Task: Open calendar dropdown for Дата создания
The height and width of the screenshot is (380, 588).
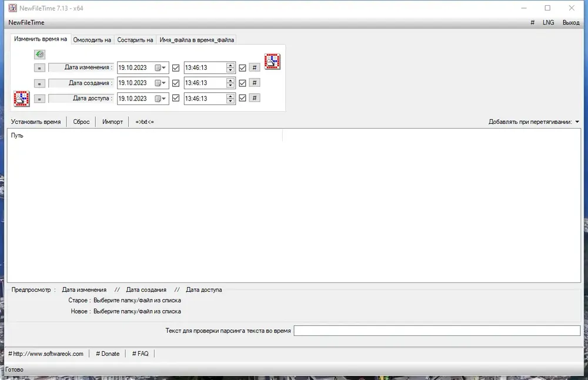Action: click(161, 83)
